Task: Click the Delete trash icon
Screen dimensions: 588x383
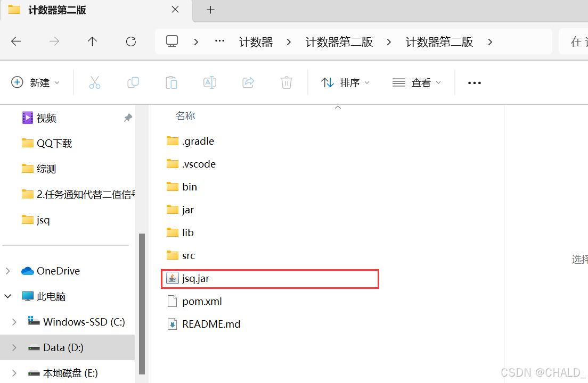Action: pos(286,82)
